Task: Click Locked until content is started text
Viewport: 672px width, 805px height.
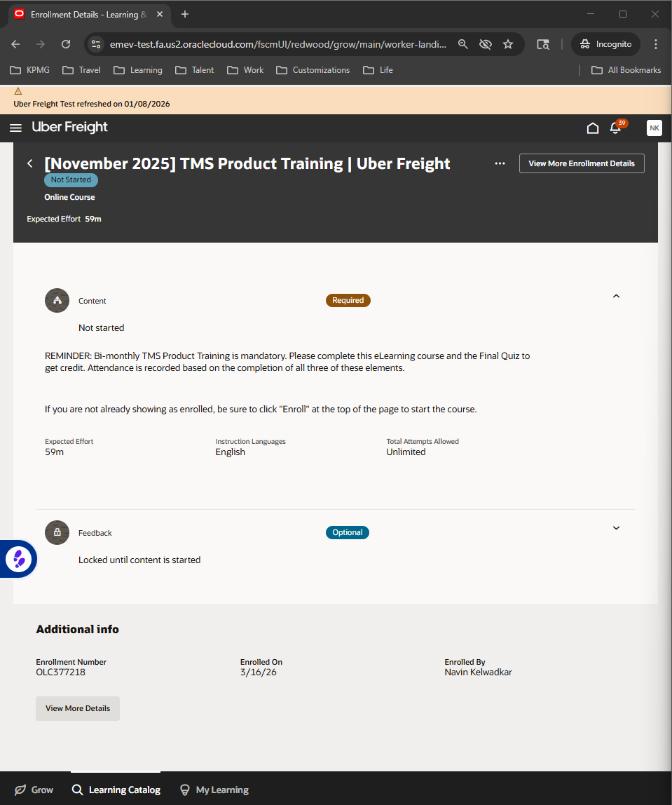Action: click(x=139, y=560)
